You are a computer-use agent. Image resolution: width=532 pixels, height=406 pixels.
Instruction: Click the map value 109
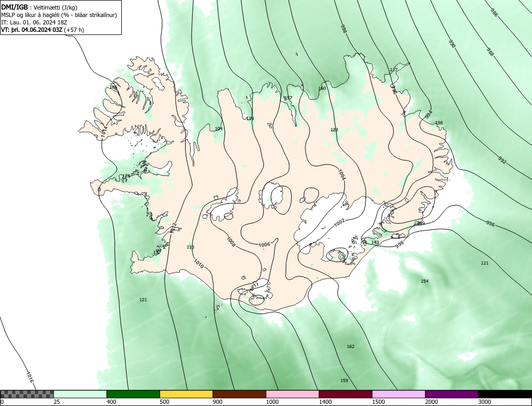pyautogui.click(x=421, y=223)
